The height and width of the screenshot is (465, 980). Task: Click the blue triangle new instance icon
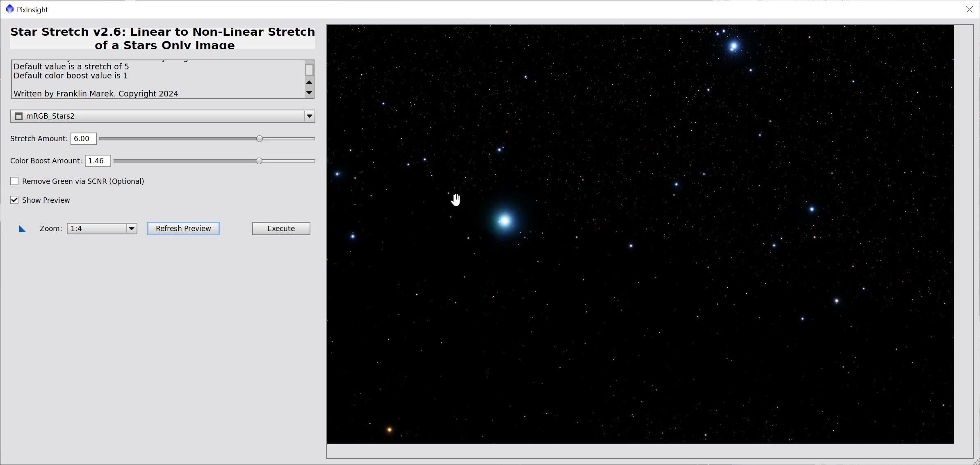pyautogui.click(x=23, y=229)
